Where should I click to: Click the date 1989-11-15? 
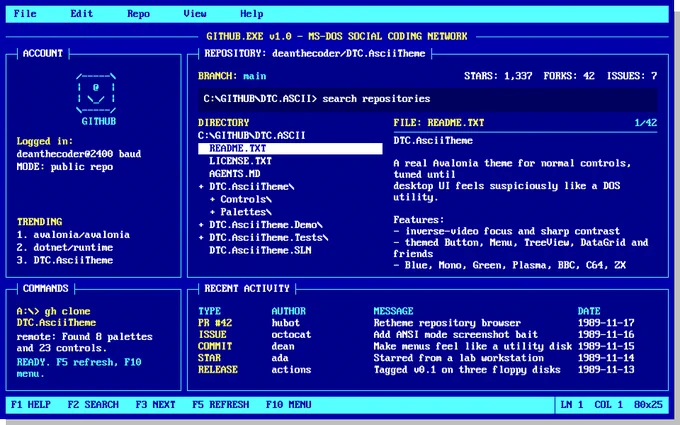(606, 347)
